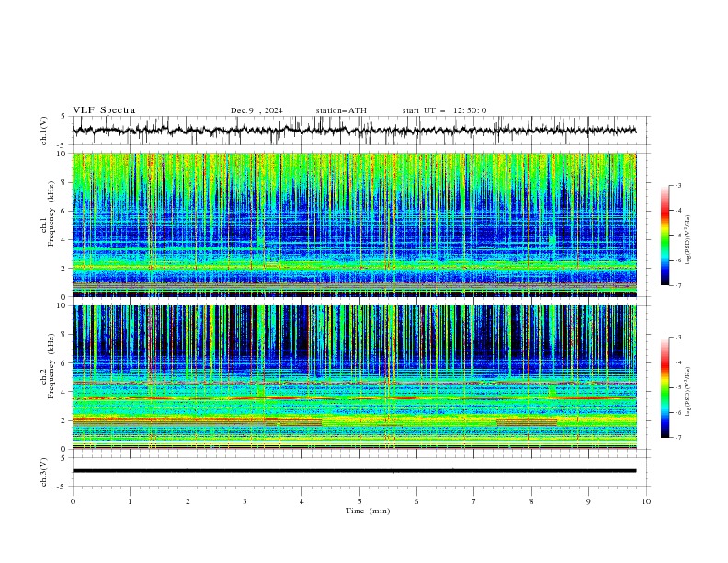Click the upper color scale bar for ch.1
Viewport: 728px width, 563px height.
(x=665, y=236)
